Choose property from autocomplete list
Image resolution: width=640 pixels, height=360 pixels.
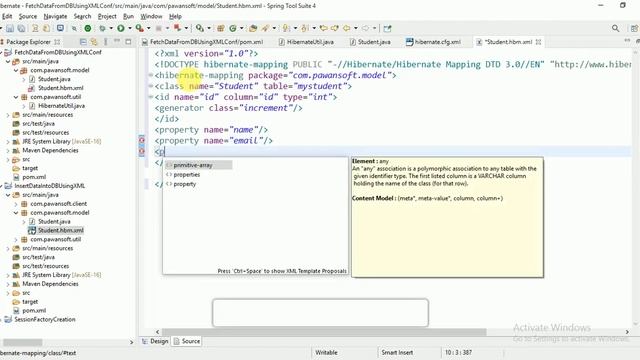(184, 184)
